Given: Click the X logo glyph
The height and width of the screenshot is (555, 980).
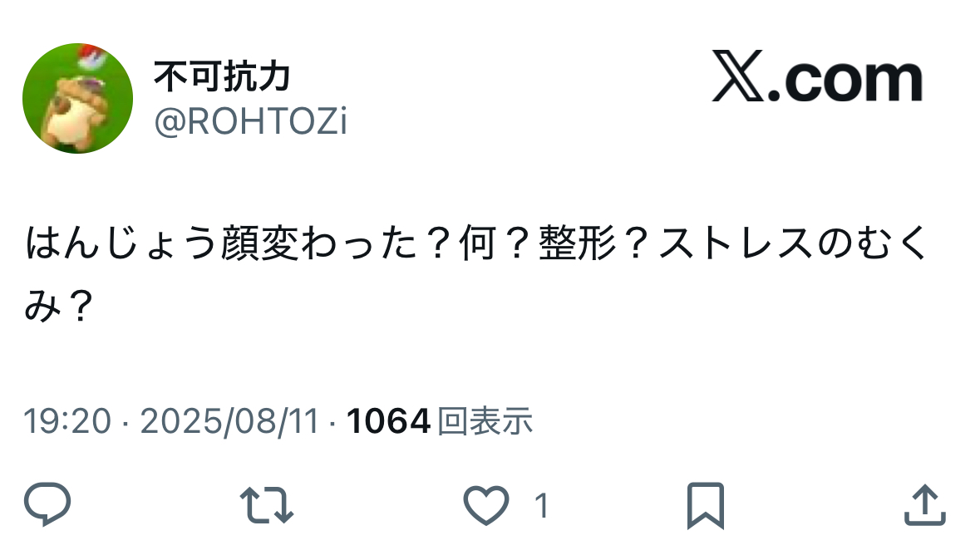Looking at the screenshot, I should [x=737, y=76].
